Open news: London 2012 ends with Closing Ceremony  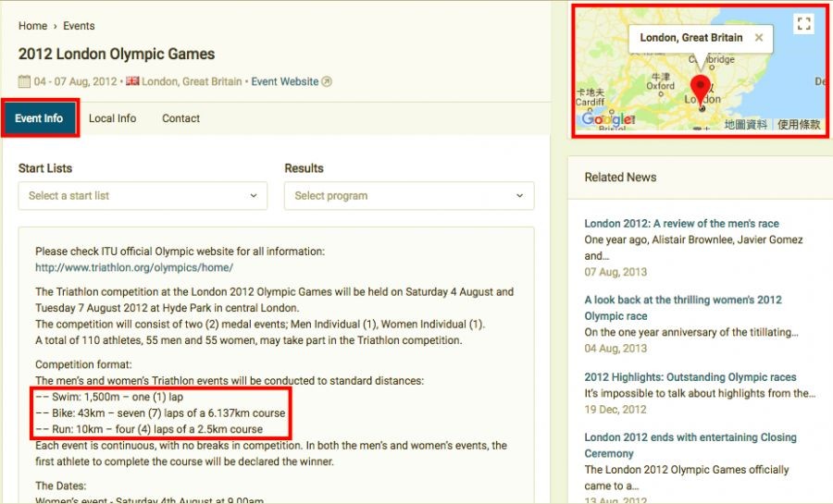(x=690, y=445)
